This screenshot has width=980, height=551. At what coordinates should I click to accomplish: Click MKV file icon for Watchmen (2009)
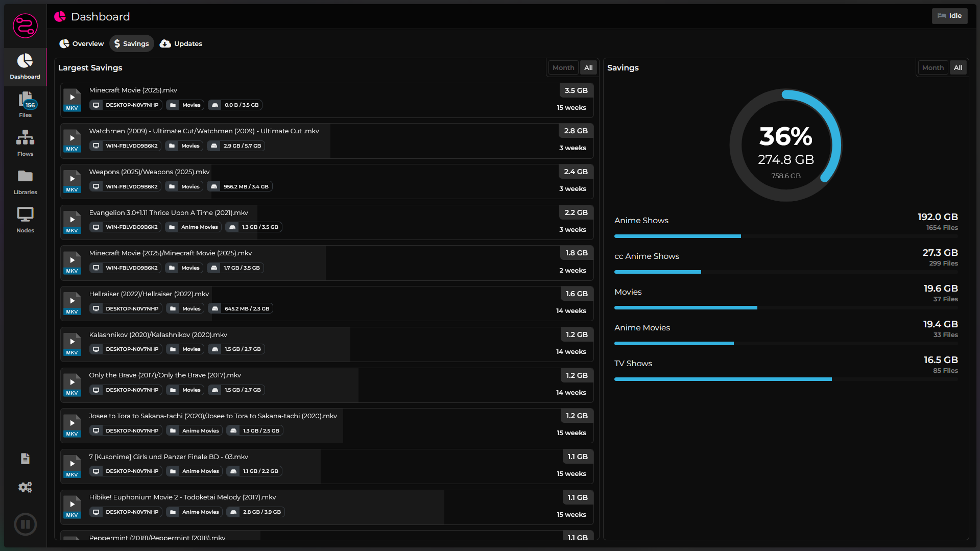pyautogui.click(x=72, y=141)
